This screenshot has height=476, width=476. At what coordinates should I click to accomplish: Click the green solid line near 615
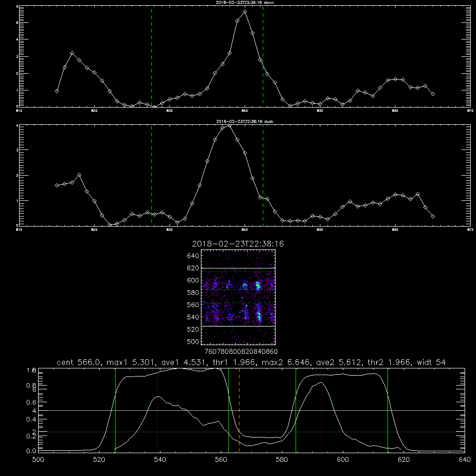click(x=387, y=410)
